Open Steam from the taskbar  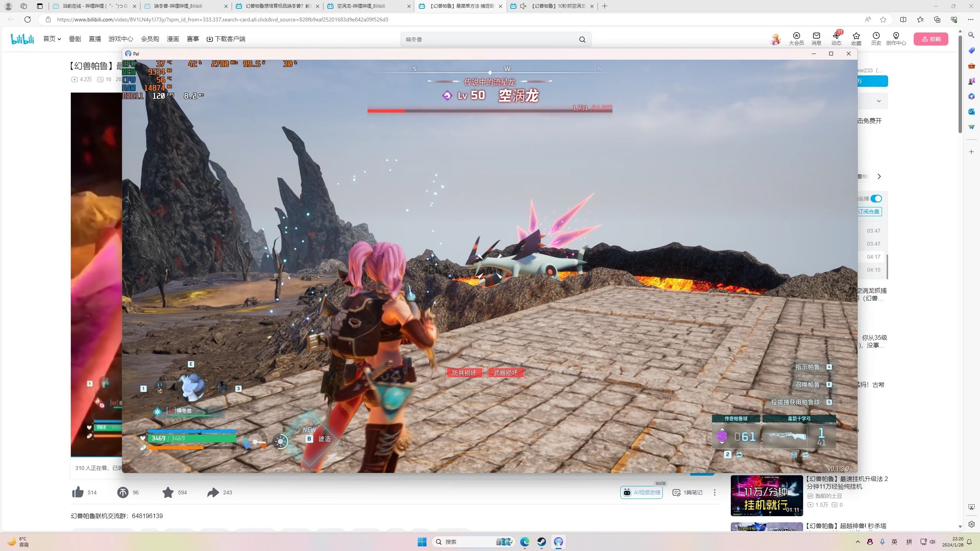coord(541,542)
